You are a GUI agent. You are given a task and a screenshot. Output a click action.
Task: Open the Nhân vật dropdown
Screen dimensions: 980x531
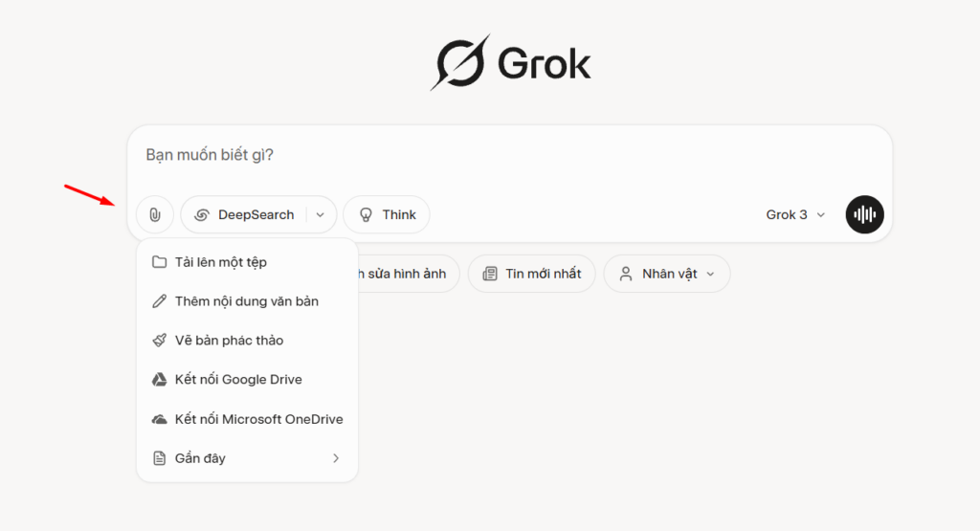pyautogui.click(x=667, y=274)
